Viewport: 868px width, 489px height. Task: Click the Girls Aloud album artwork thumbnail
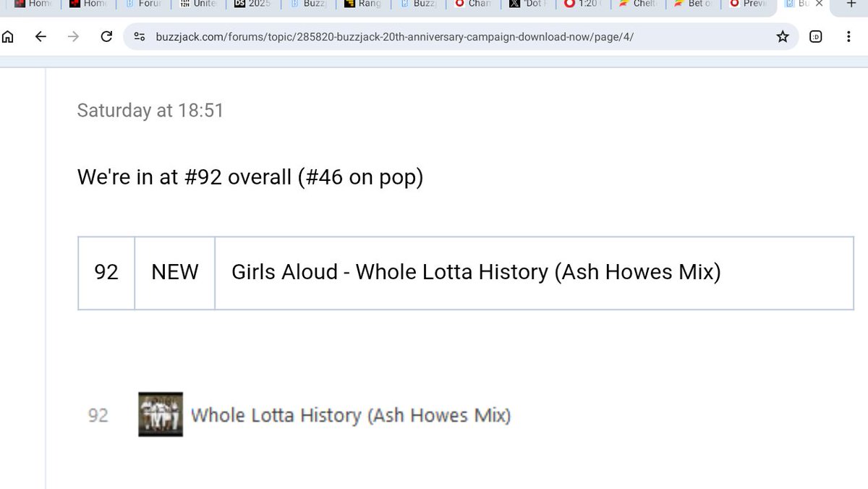161,414
